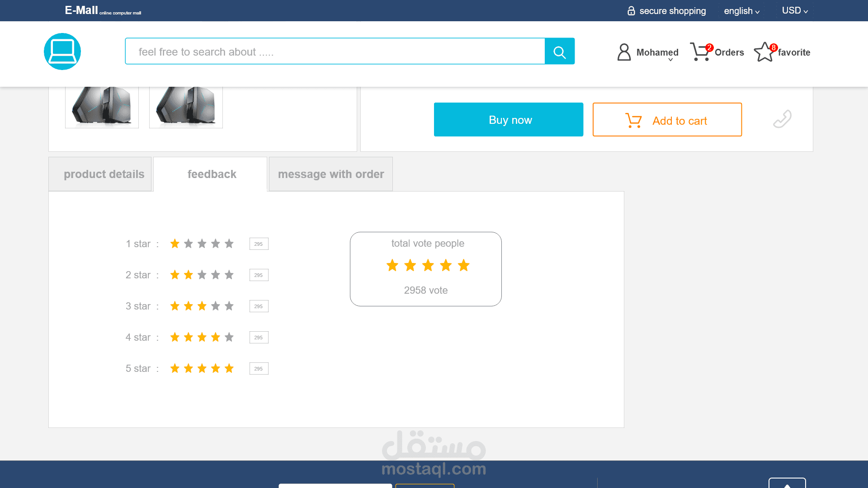Focus the search input field
Screen dimensions: 868x488
pos(335,52)
